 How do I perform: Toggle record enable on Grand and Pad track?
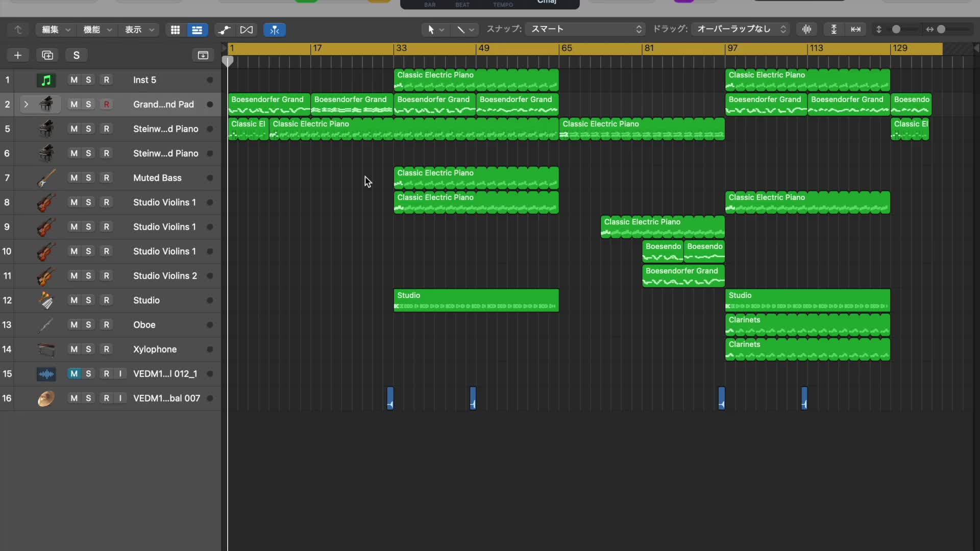click(106, 105)
